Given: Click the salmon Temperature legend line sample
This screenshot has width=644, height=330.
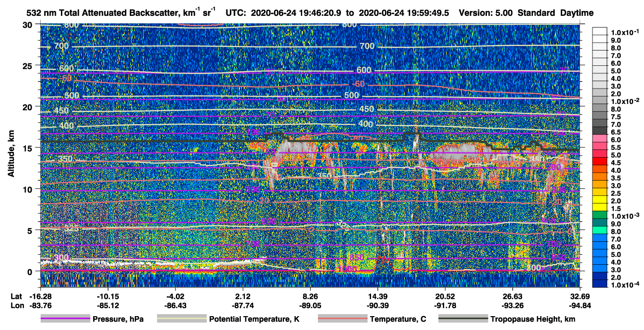Looking at the screenshot, I should (x=342, y=319).
